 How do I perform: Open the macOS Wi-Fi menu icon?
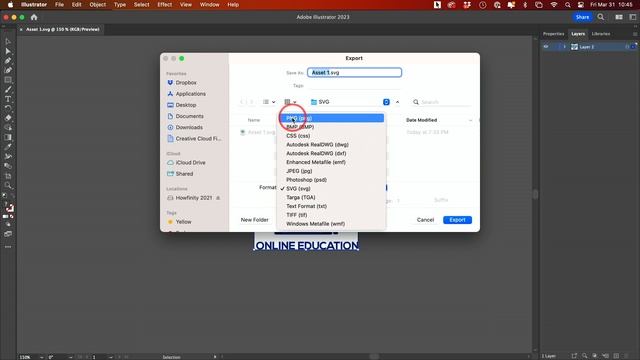pos(553,5)
